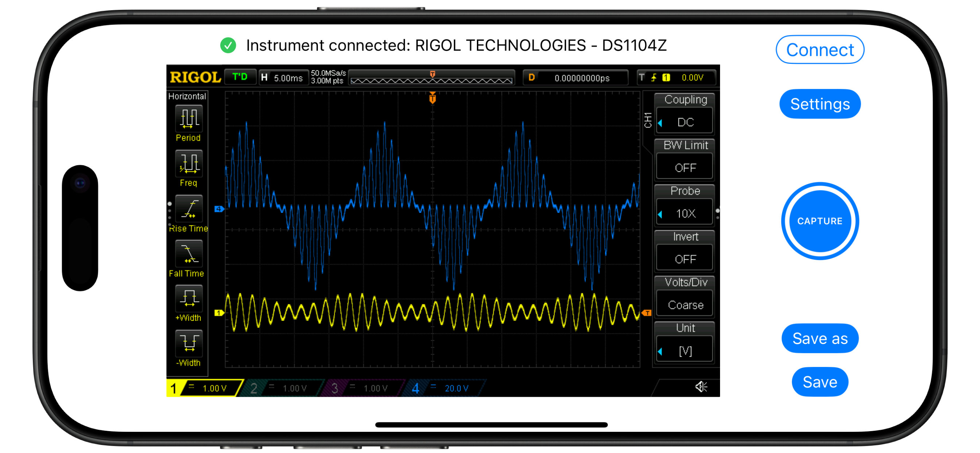Click the orange trigger level marker on the right grid edge
The image size is (980, 453).
tap(647, 313)
